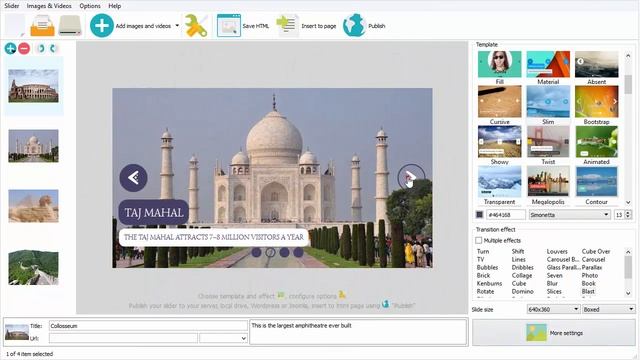The image size is (640, 360).
Task: Click the More settings button
Action: point(553,333)
